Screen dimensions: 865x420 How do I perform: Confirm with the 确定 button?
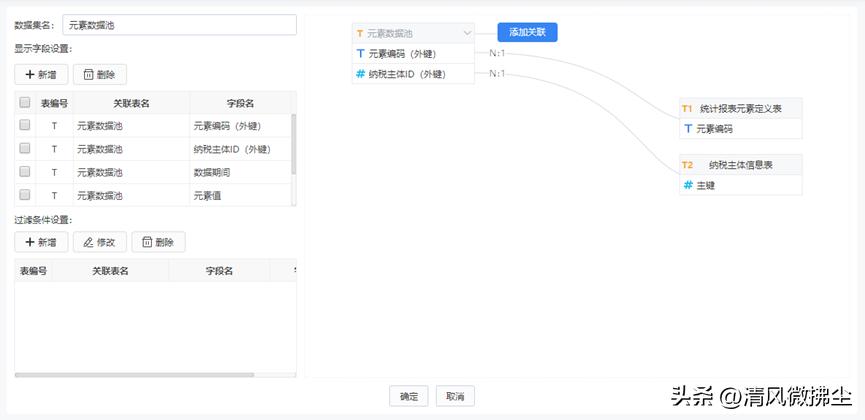409,396
